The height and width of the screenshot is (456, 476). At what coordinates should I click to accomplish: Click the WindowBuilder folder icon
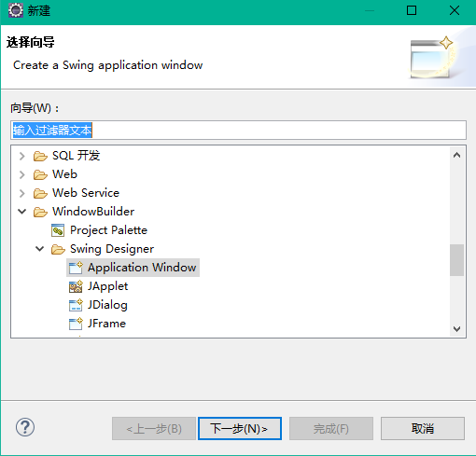point(40,212)
